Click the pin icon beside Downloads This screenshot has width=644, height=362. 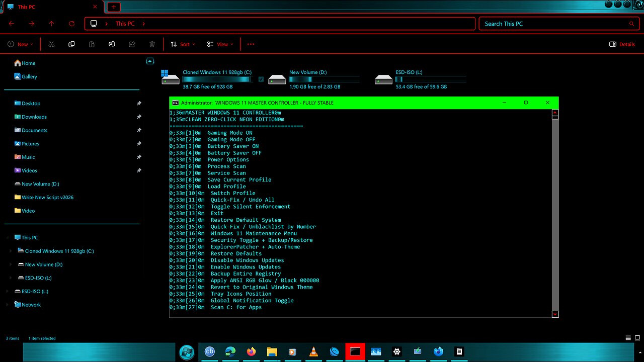tap(139, 117)
